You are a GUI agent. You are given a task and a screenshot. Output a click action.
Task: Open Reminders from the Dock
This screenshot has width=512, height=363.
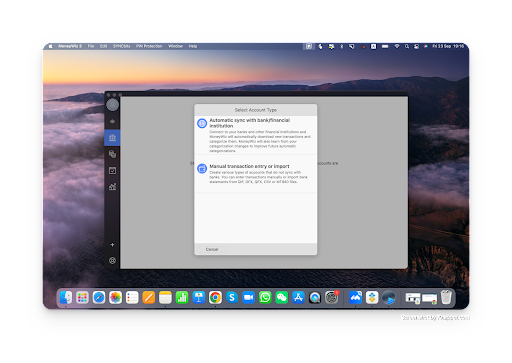pos(132,297)
